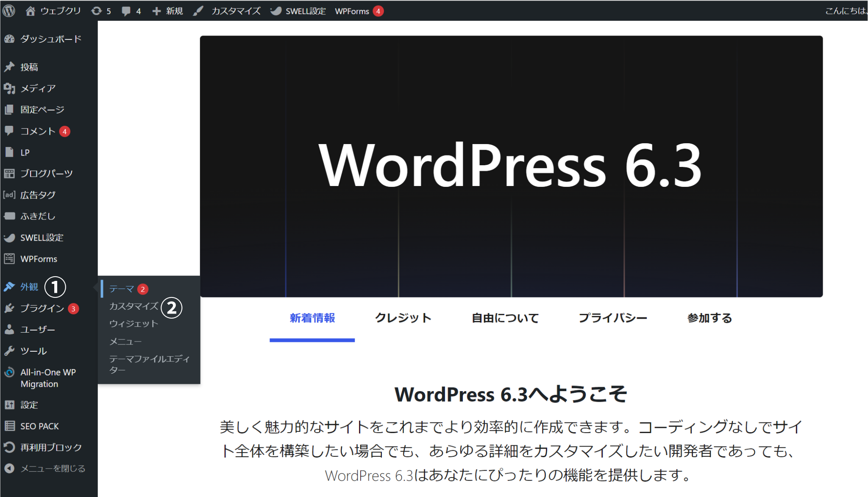Open ダッシュボード menu label
The height and width of the screenshot is (497, 868).
[51, 39]
